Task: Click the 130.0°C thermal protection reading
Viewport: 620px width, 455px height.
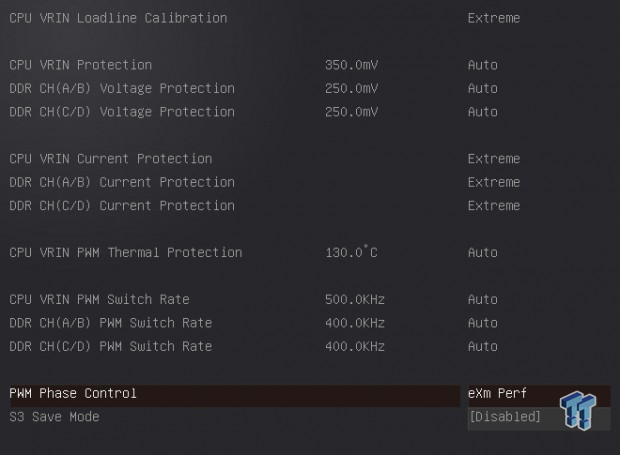Action: [x=352, y=252]
